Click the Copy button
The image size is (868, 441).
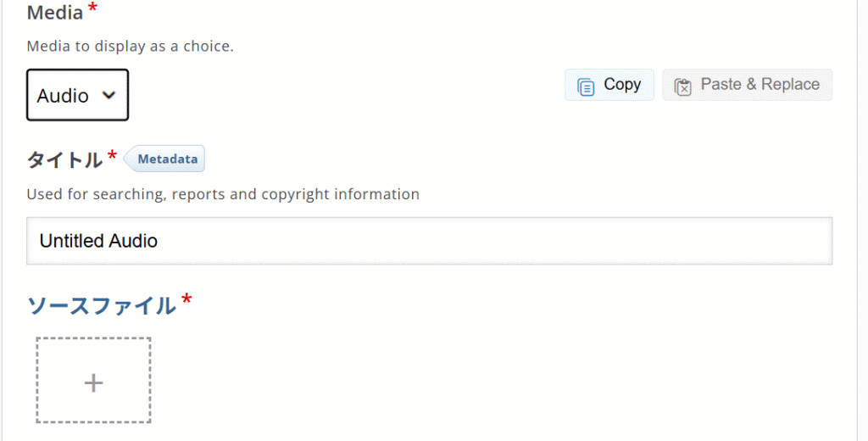pyautogui.click(x=609, y=85)
